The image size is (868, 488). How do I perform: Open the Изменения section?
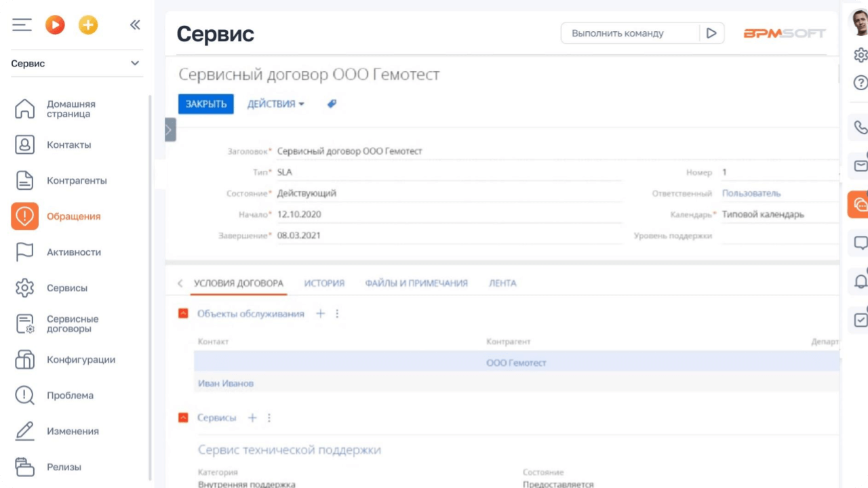click(x=72, y=431)
